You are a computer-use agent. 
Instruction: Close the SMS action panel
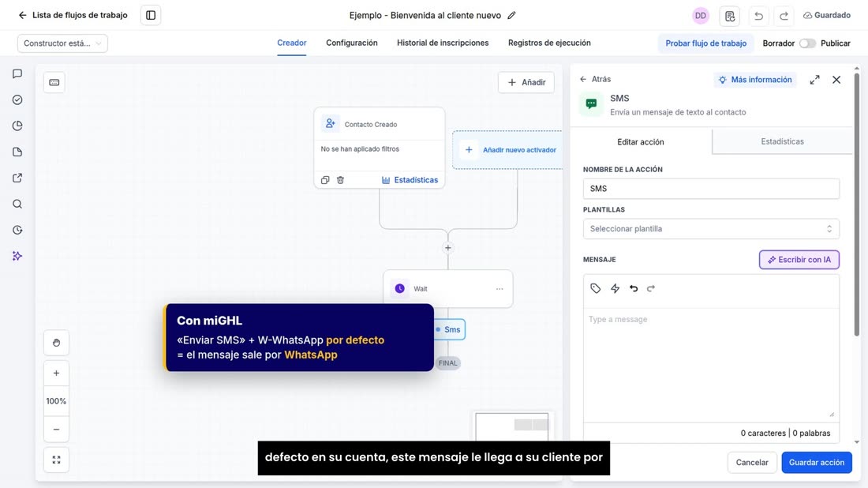click(x=836, y=80)
